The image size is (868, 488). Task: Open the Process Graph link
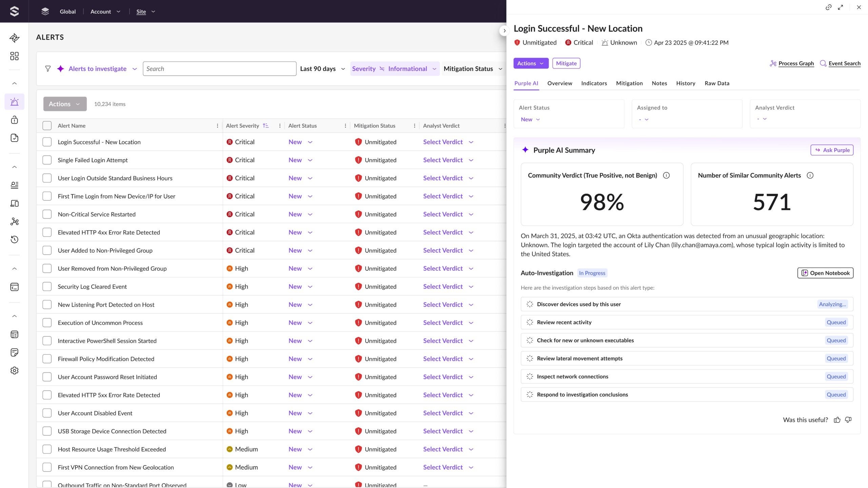[795, 63]
